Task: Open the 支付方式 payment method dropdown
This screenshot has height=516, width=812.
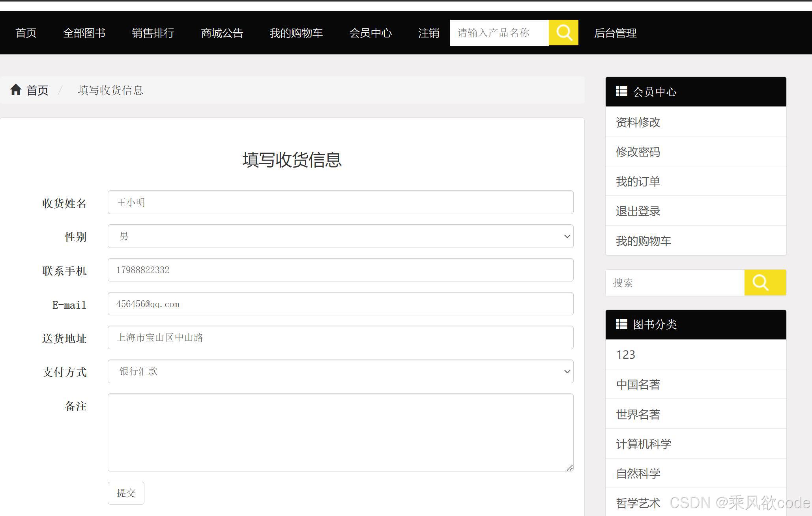Action: point(340,372)
